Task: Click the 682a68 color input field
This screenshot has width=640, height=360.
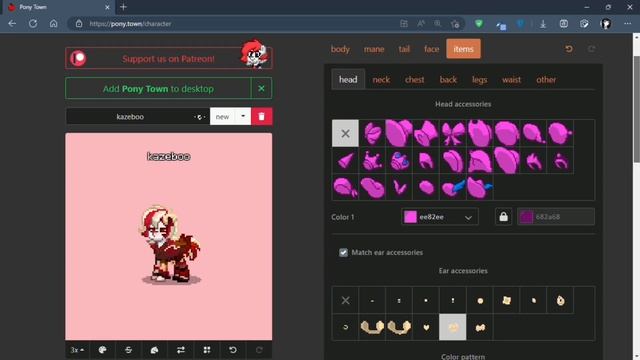Action: point(556,217)
